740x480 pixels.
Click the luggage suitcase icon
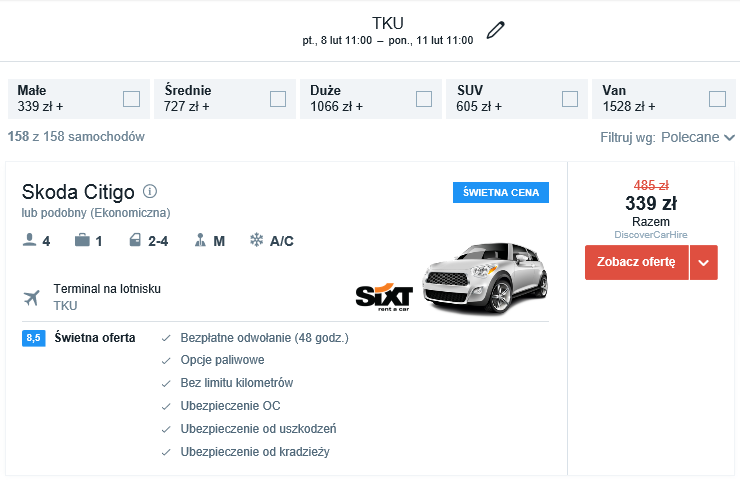(82, 241)
